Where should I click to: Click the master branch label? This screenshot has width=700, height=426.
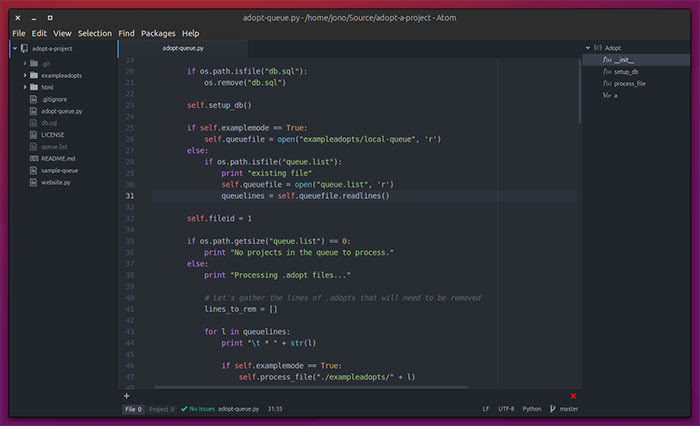569,409
